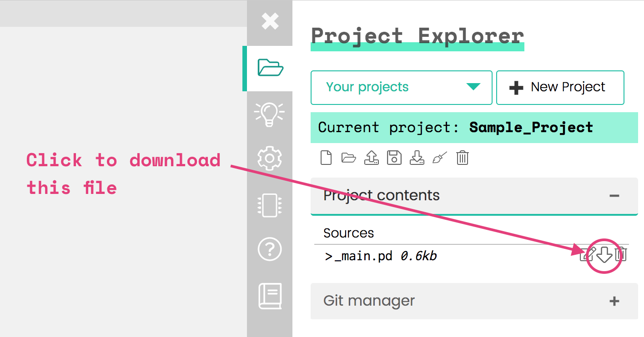
Task: Click the floppy disk save icon
Action: tap(394, 158)
